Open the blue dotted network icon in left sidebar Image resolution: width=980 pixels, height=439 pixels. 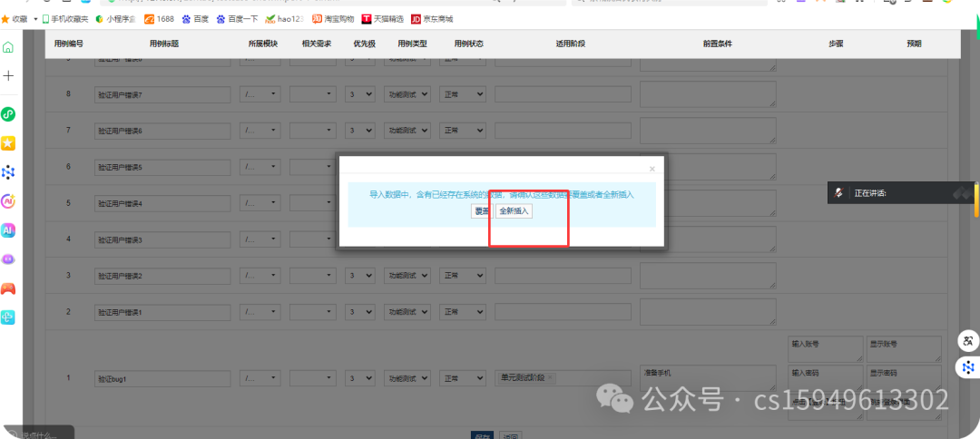[x=8, y=172]
